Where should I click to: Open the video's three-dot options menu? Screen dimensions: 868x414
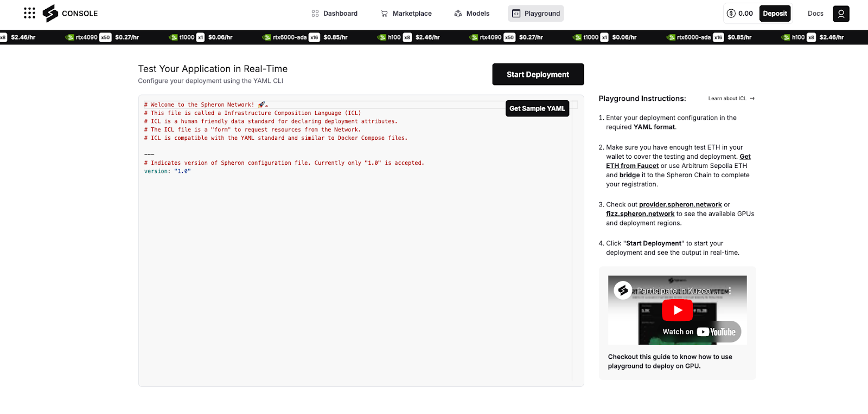pos(730,291)
